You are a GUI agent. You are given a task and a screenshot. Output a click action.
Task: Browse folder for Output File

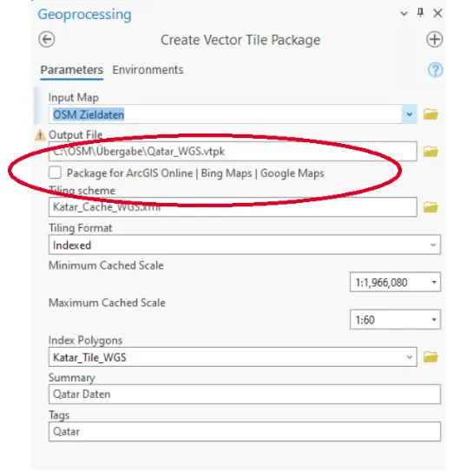430,152
